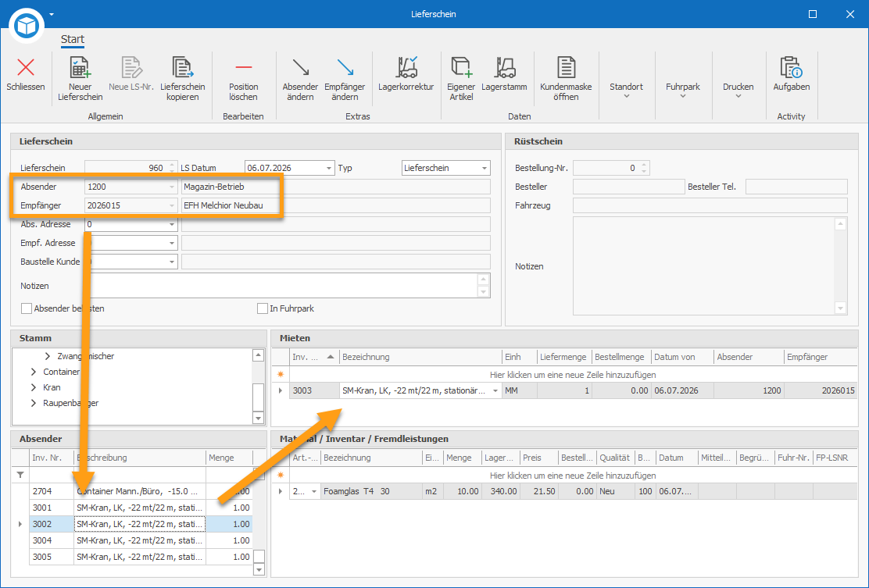Click Lieferschein kopieren icon

(x=182, y=68)
